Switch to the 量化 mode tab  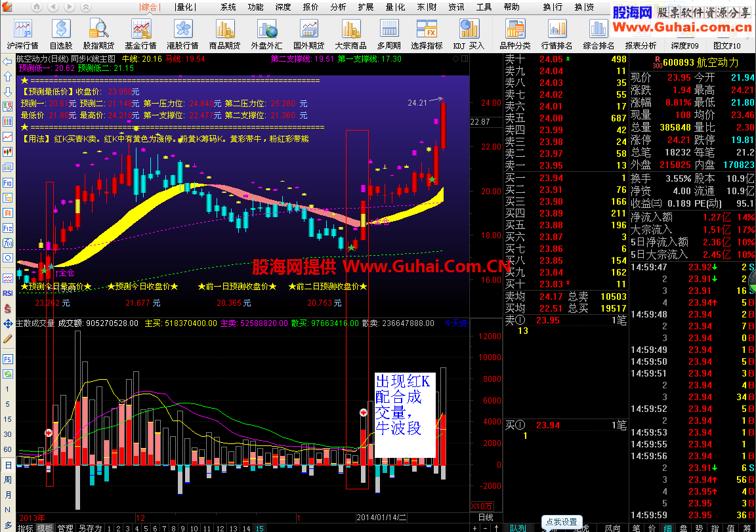[x=184, y=7]
